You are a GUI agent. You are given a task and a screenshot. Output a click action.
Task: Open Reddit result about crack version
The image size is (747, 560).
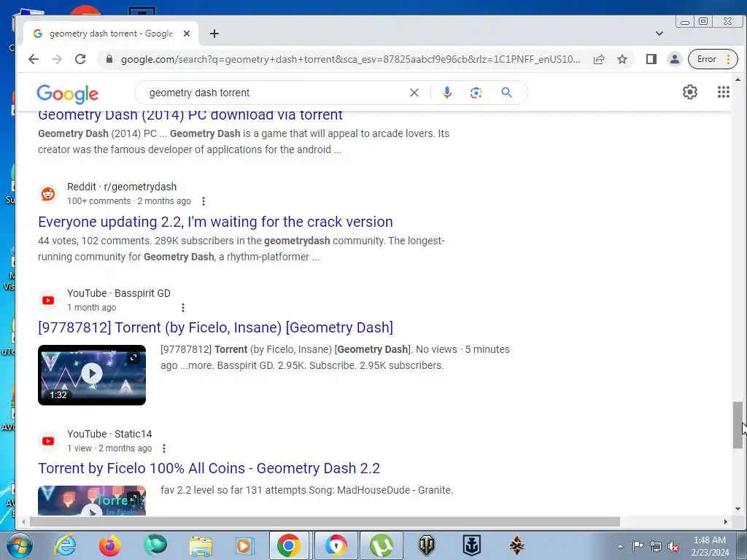tap(215, 222)
